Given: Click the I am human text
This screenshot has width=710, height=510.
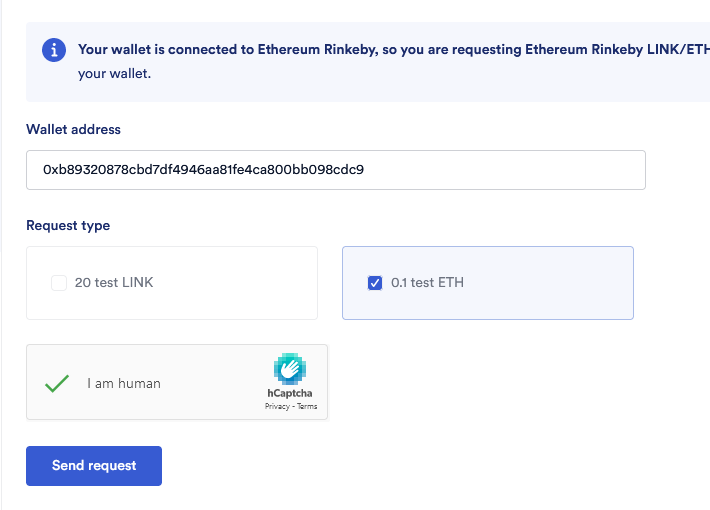Looking at the screenshot, I should (x=124, y=384).
